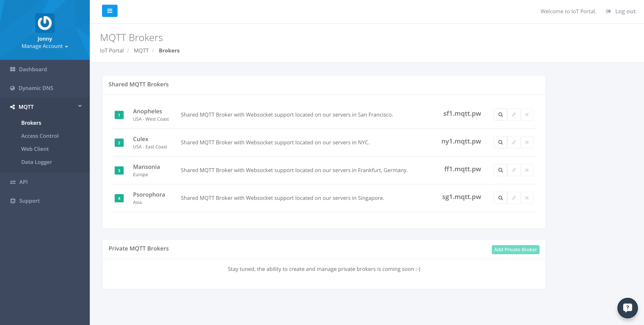Viewport: 644px width, 325px height.
Task: Open Access Control submenu item
Action: [x=40, y=136]
